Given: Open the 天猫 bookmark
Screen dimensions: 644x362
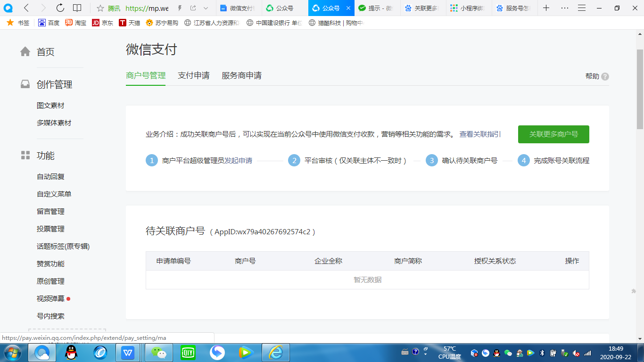Looking at the screenshot, I should 130,23.
